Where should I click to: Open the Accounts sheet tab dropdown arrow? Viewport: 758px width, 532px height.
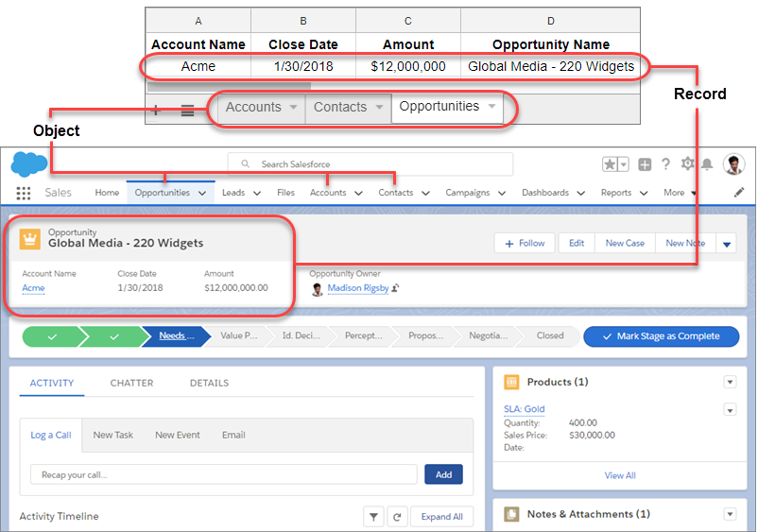coord(293,107)
